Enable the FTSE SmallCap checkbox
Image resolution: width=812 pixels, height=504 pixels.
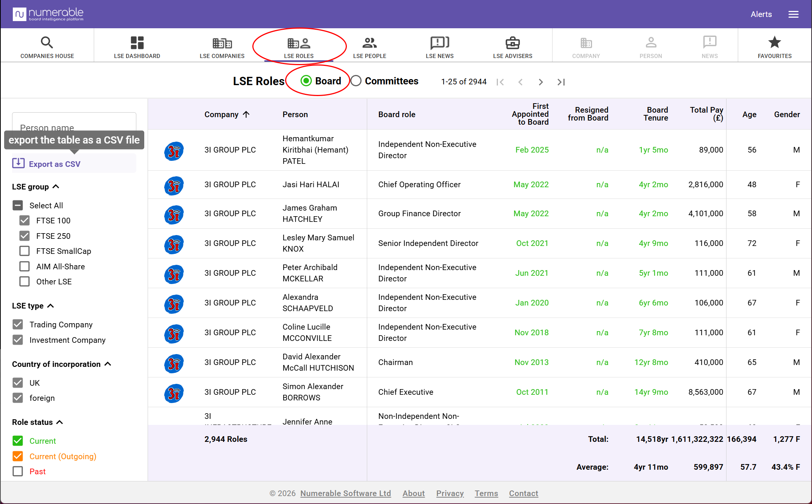[24, 251]
